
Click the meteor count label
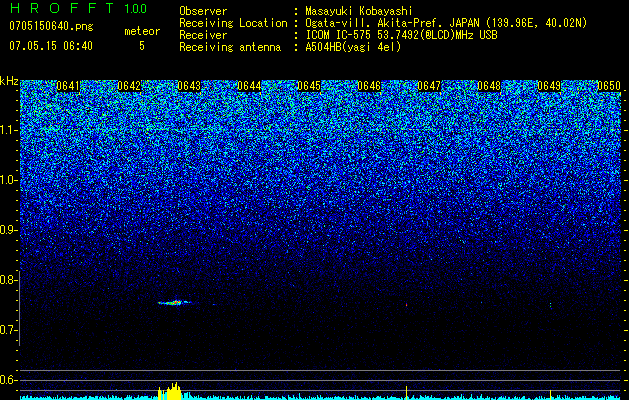click(x=142, y=31)
